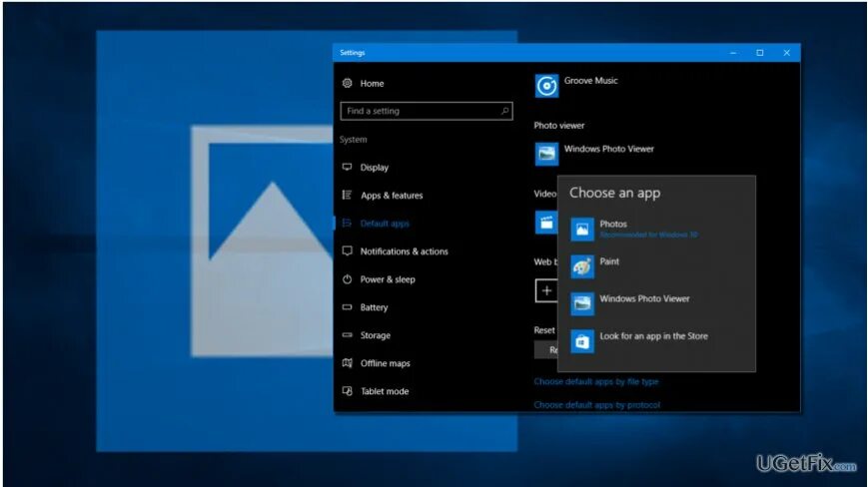Screen dimensions: 868x487
Task: Maximize the Settings window
Action: (x=760, y=53)
